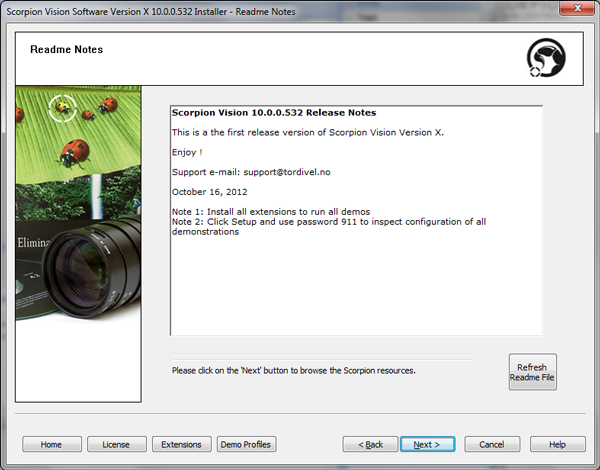Click the 'October 16, 2012' date line
This screenshot has width=600, height=470.
pos(210,192)
